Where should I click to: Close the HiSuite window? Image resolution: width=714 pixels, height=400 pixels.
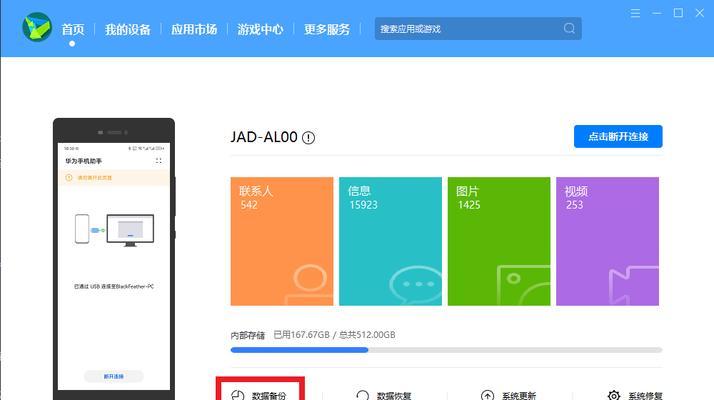tap(700, 13)
